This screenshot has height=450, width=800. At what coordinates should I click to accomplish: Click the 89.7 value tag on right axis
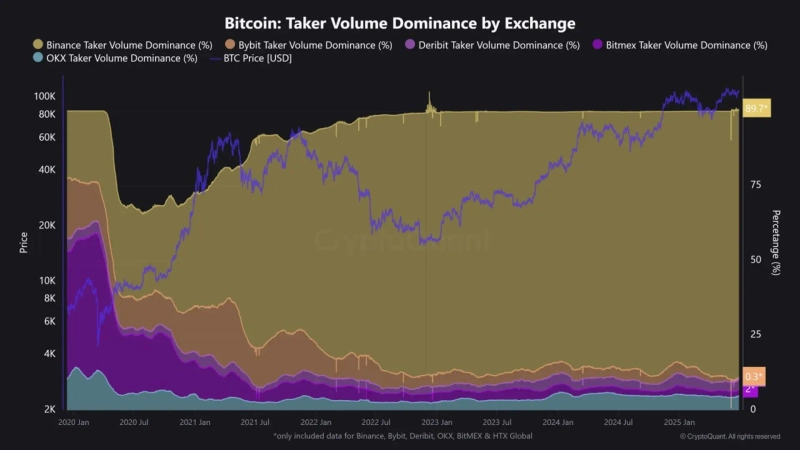(x=756, y=108)
